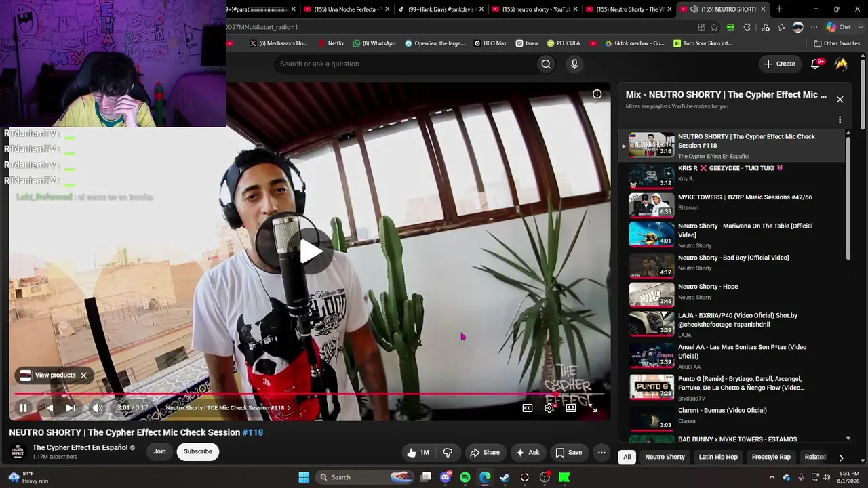Open the video player settings gear
The image size is (868, 488).
[x=549, y=408]
